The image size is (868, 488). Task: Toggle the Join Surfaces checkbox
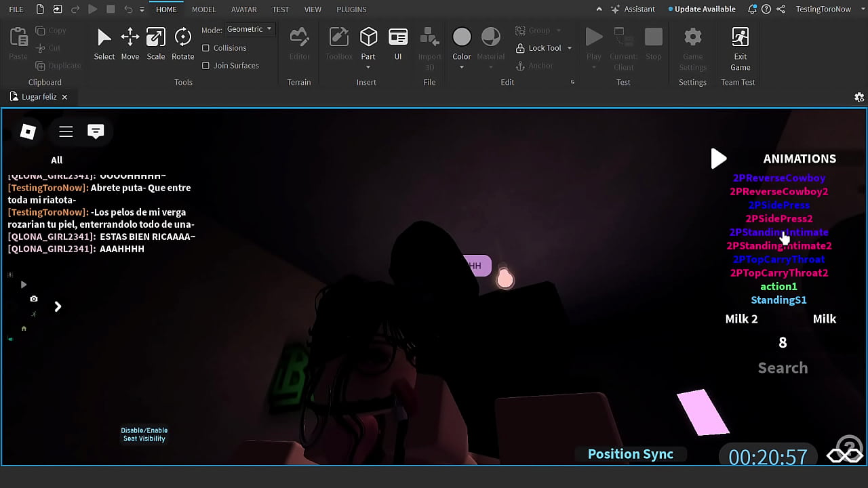(x=206, y=66)
